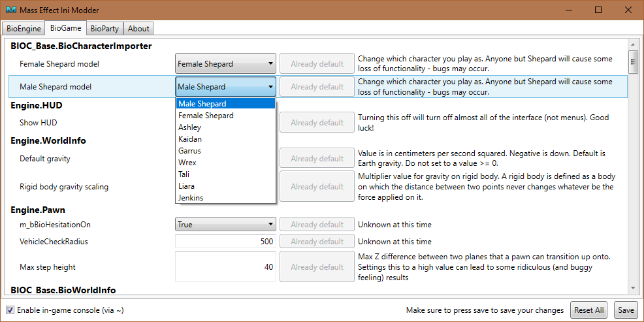Click Already default for Female Shepard model
Viewport: 644px width, 322px height.
(x=317, y=63)
